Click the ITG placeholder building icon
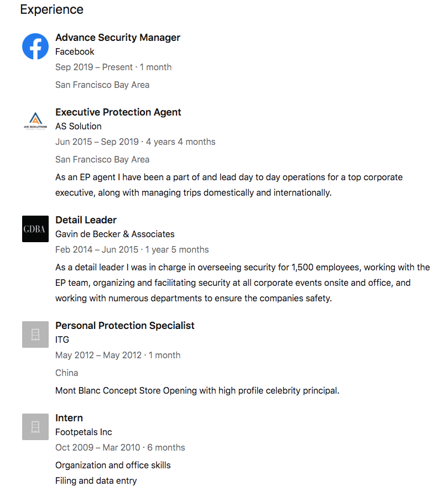The image size is (448, 486). coord(35,335)
